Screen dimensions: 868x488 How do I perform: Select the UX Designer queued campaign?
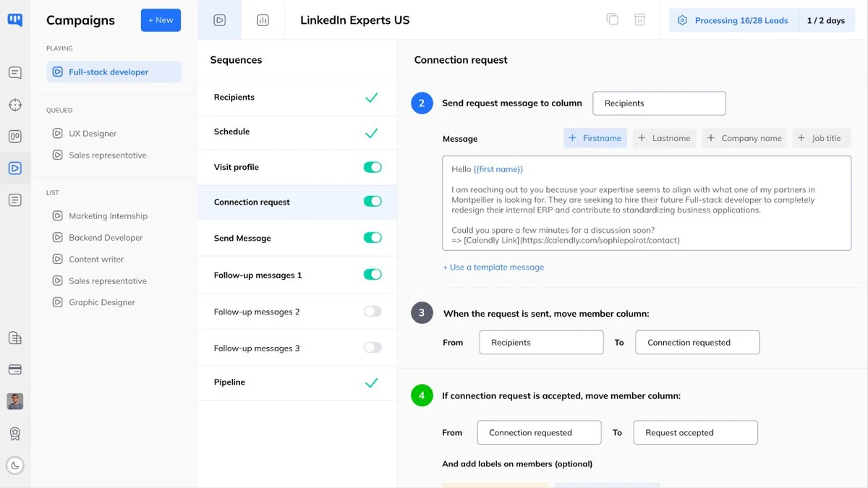point(93,134)
